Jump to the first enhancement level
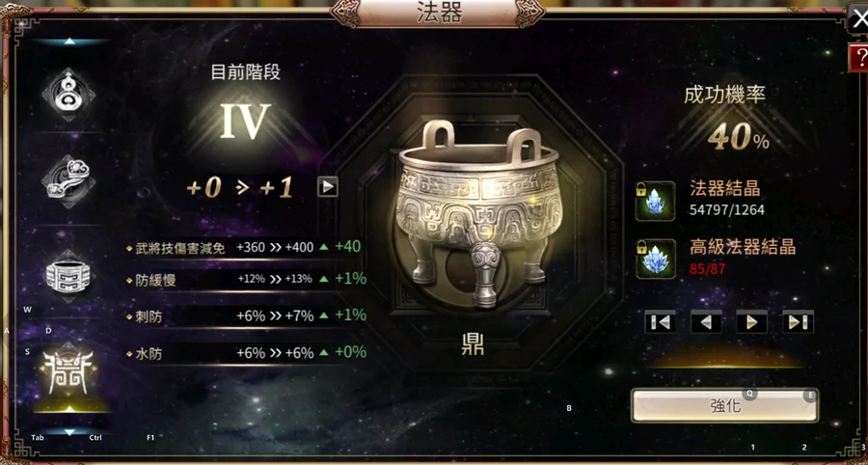 pyautogui.click(x=660, y=321)
